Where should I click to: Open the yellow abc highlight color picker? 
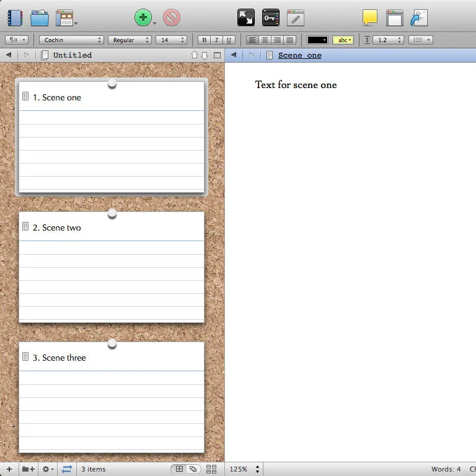pyautogui.click(x=343, y=40)
